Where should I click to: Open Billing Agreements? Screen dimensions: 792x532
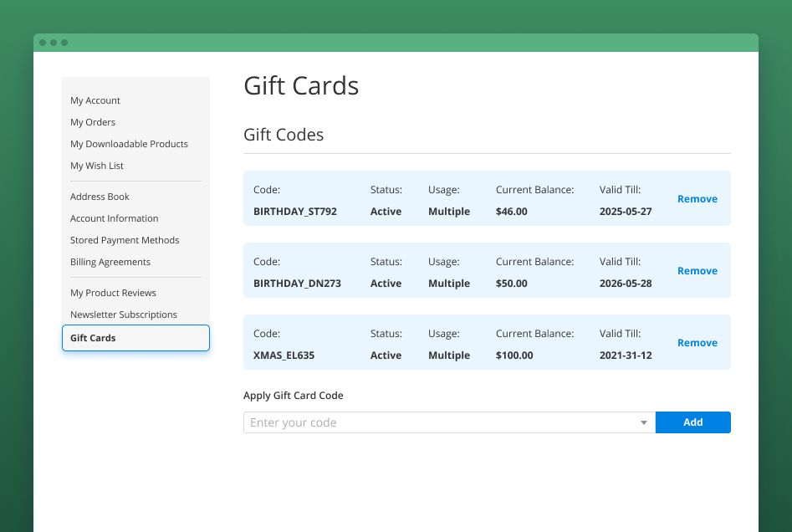click(x=110, y=262)
